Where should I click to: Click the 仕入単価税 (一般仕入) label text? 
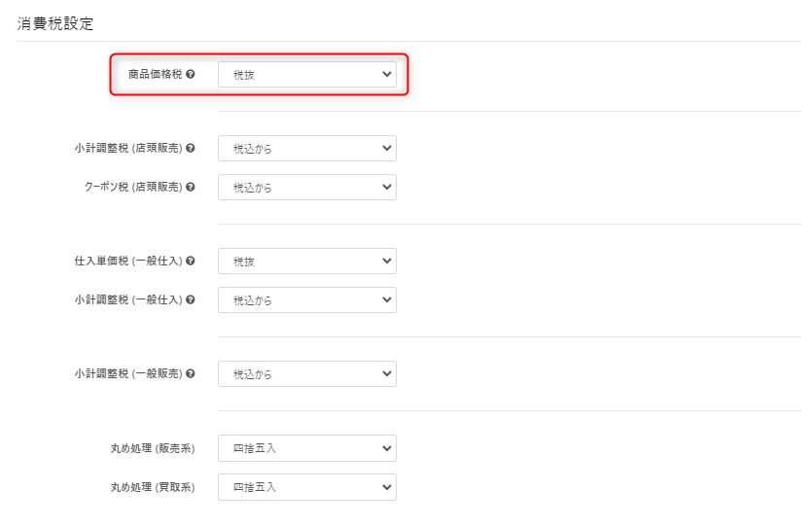click(x=128, y=262)
